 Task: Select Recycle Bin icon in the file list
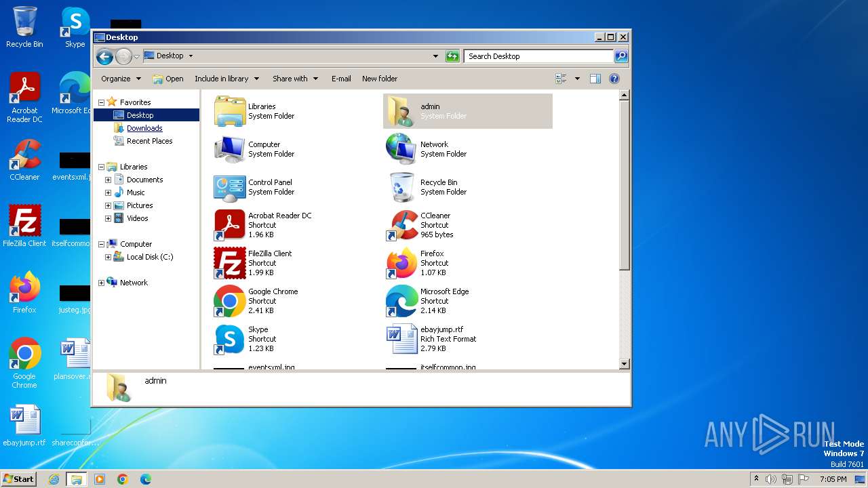(402, 187)
